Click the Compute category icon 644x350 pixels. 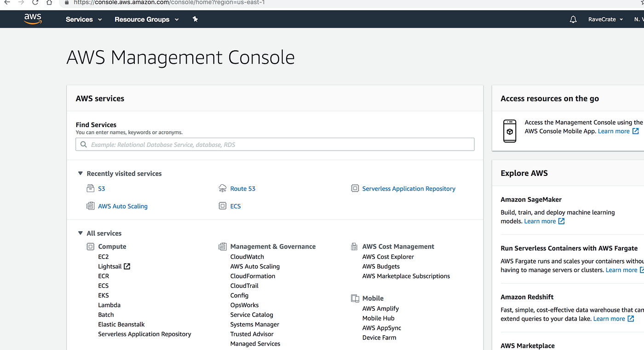(90, 246)
